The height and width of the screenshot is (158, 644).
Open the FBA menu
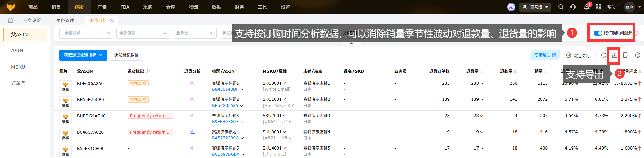[x=125, y=7]
